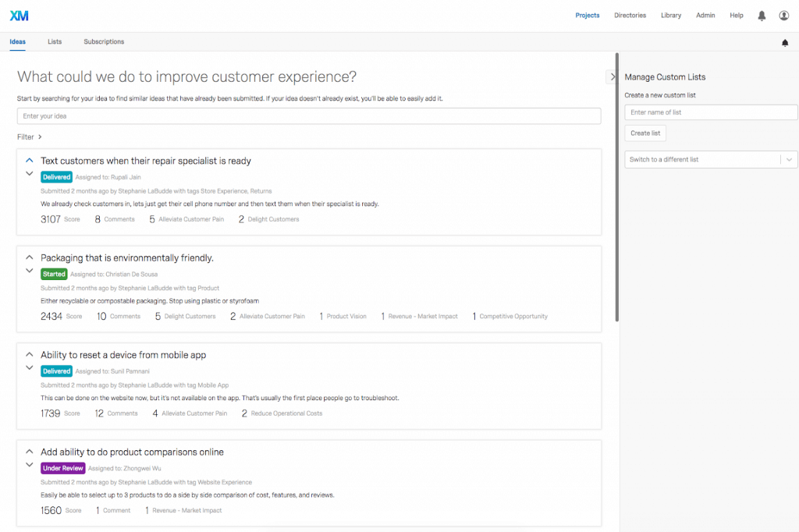Downvote 'Add ability to do product comparisons' idea

tap(30, 465)
